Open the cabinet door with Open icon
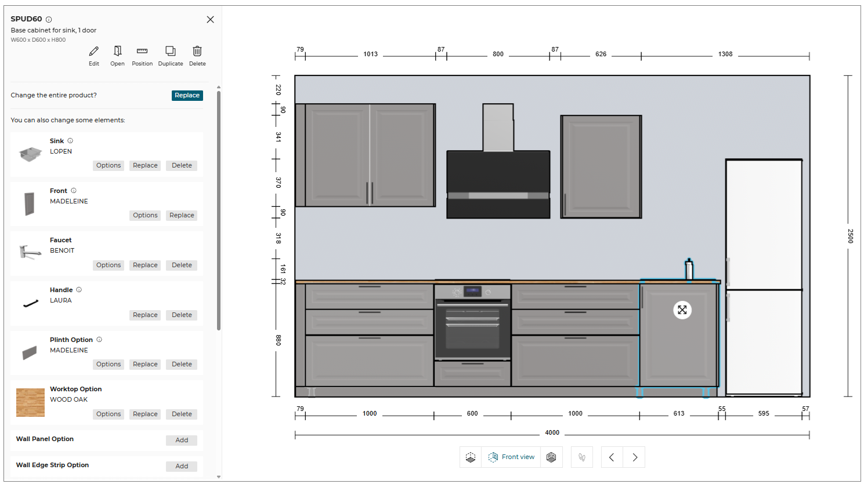Screen dimensions: 868x484 117,52
